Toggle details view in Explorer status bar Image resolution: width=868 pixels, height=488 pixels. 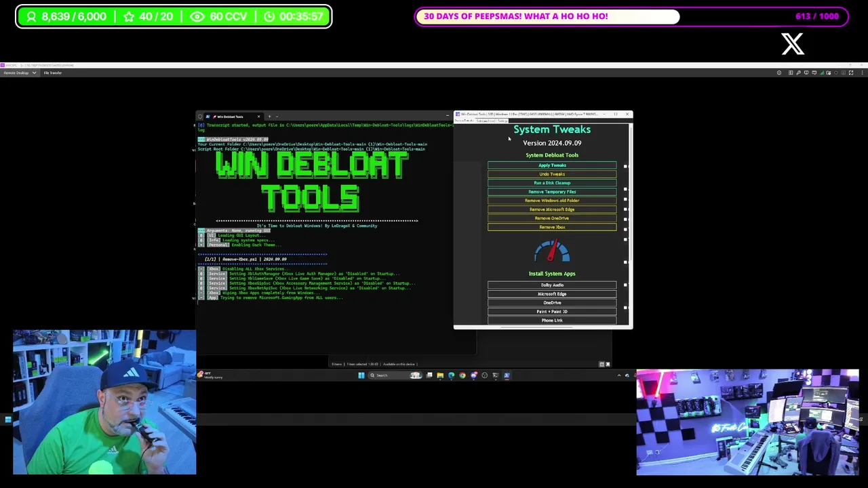coord(601,364)
